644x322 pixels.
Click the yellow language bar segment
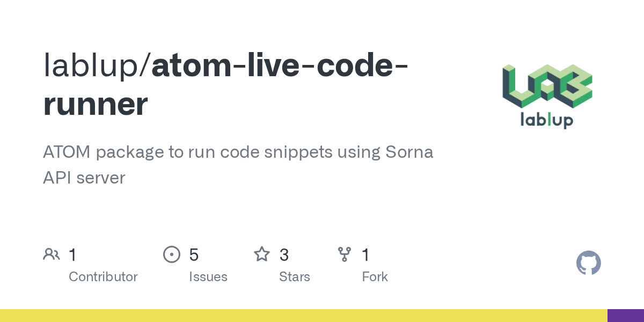(x=303, y=316)
